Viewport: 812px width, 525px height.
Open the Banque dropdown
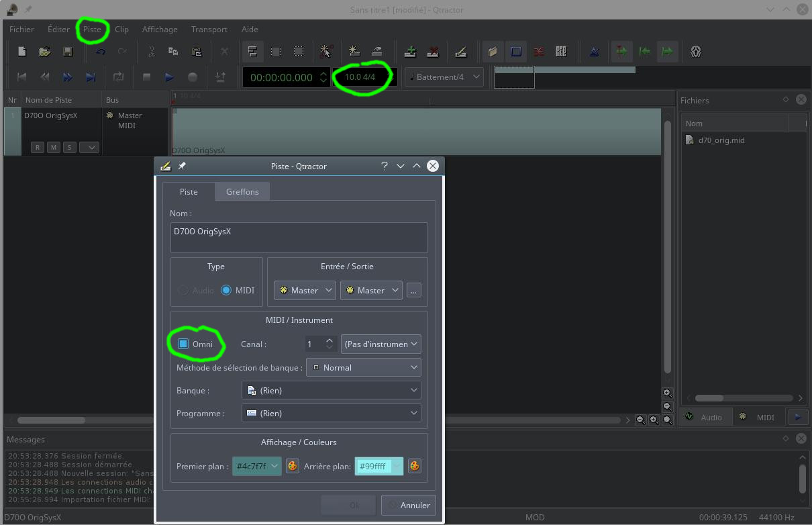tap(331, 390)
